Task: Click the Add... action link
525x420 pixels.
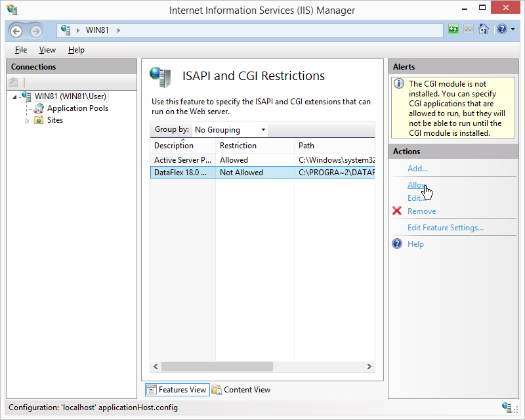Action: point(417,169)
